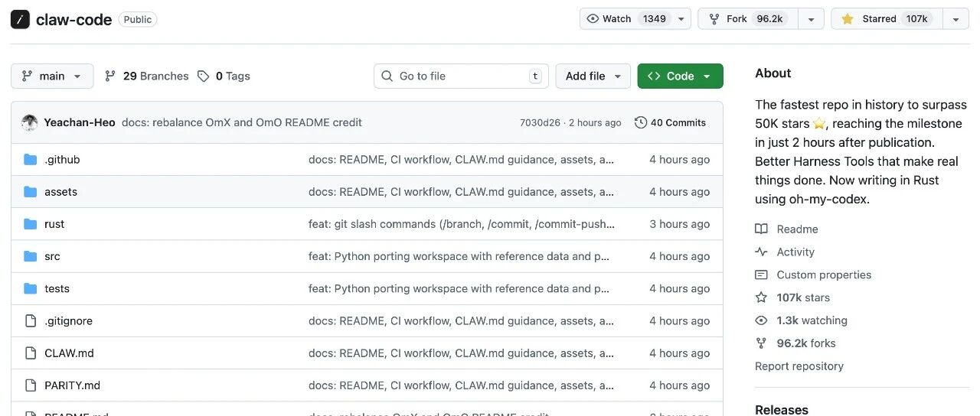Open the star lists dropdown arrow

955,19
